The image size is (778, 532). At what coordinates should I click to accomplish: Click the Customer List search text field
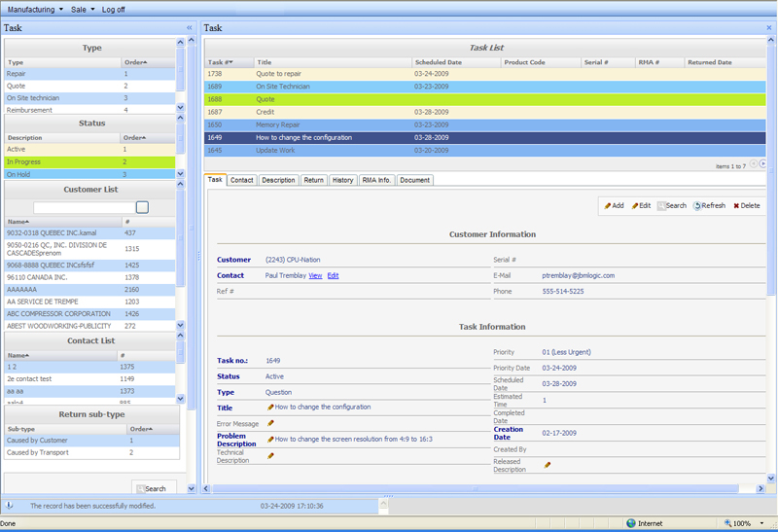(x=84, y=207)
